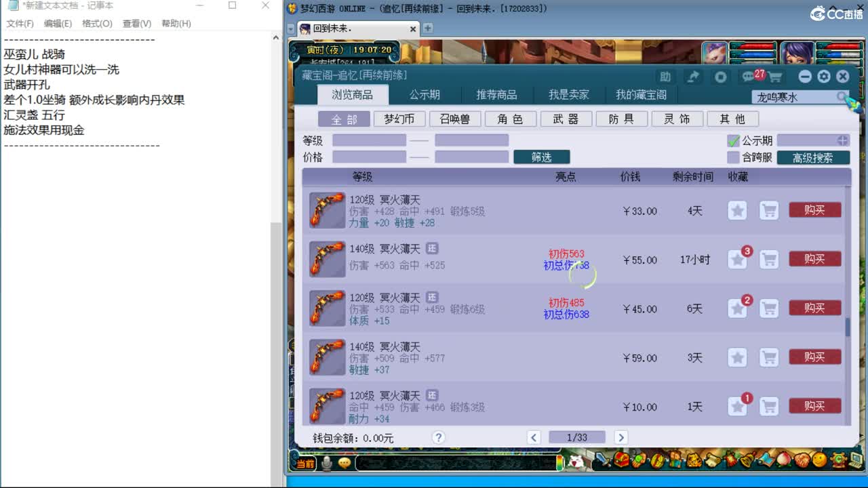This screenshot has height=488, width=868.
Task: Open the 文件(F) menu in Notepad
Action: (20, 23)
